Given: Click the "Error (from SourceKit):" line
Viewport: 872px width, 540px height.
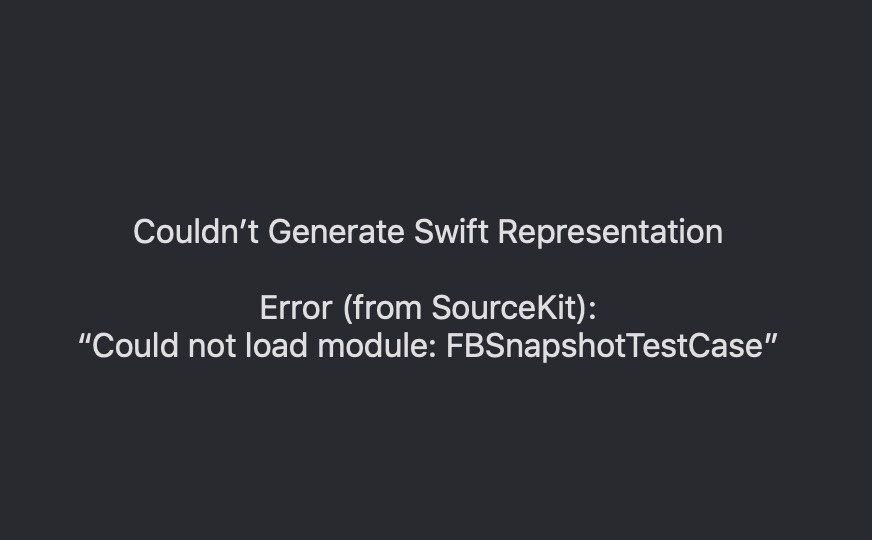Looking at the screenshot, I should [x=428, y=308].
